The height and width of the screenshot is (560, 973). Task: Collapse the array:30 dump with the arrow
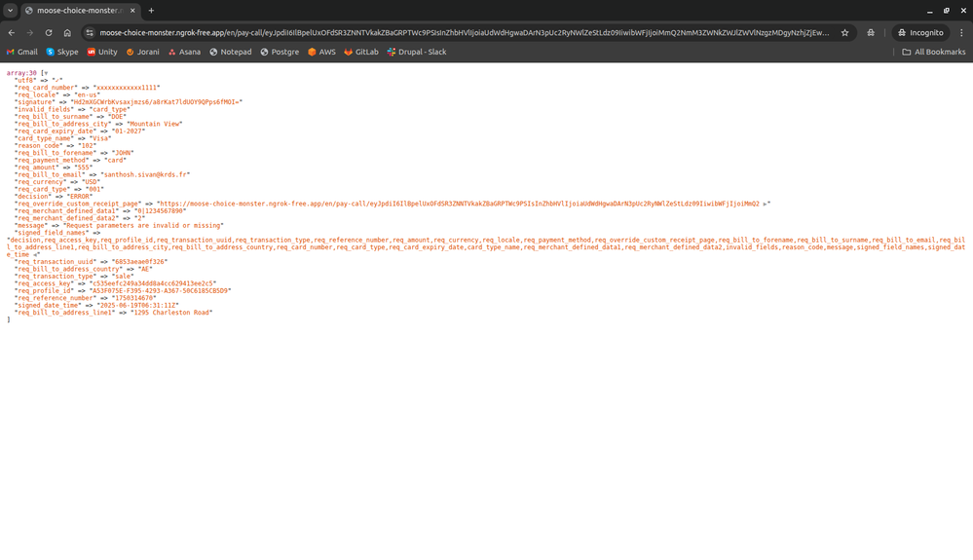tap(45, 73)
